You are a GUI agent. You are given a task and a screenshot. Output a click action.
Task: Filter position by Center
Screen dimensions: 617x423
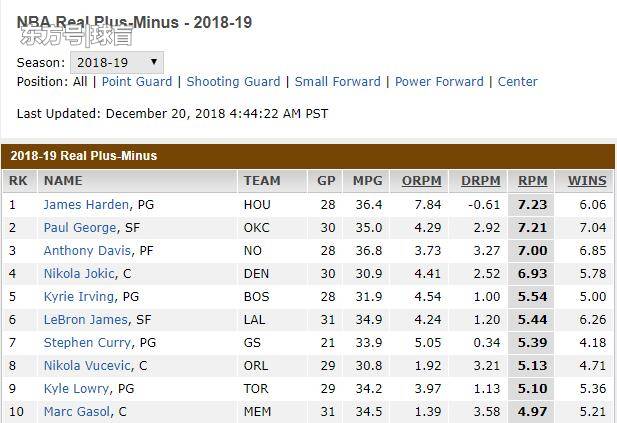coord(517,82)
